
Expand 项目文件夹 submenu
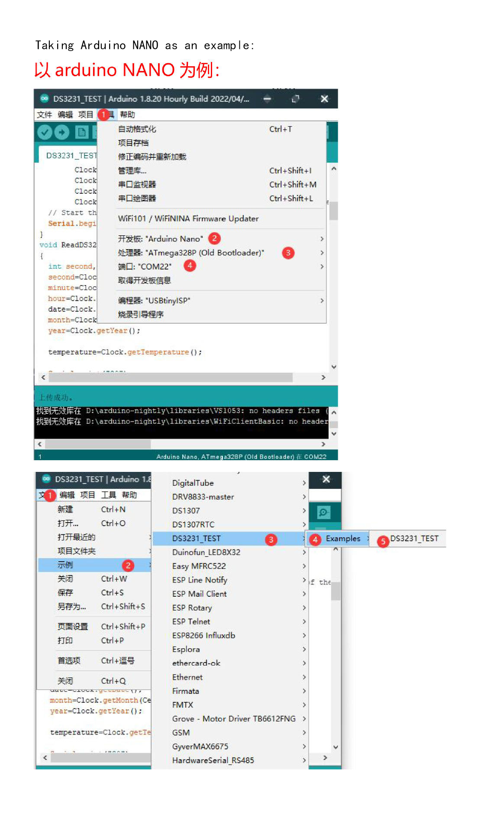[94, 551]
